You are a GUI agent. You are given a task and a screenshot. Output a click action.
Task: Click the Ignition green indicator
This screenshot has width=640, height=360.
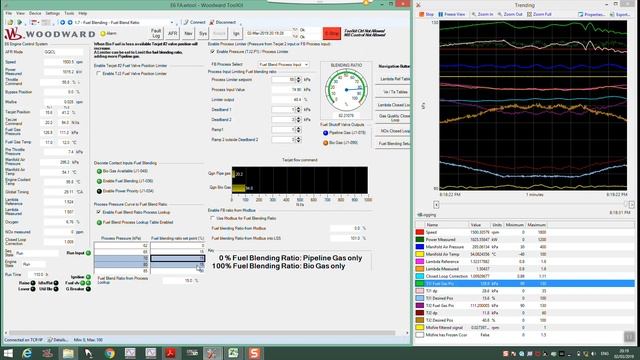[88, 277]
